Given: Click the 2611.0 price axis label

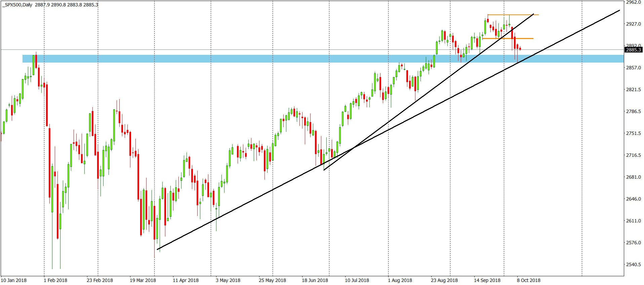Looking at the screenshot, I should tap(634, 221).
